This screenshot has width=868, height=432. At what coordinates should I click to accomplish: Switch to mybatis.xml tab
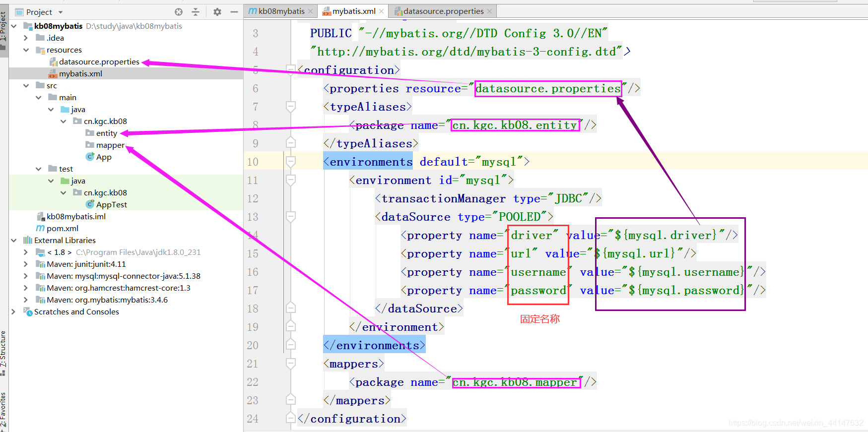[353, 11]
